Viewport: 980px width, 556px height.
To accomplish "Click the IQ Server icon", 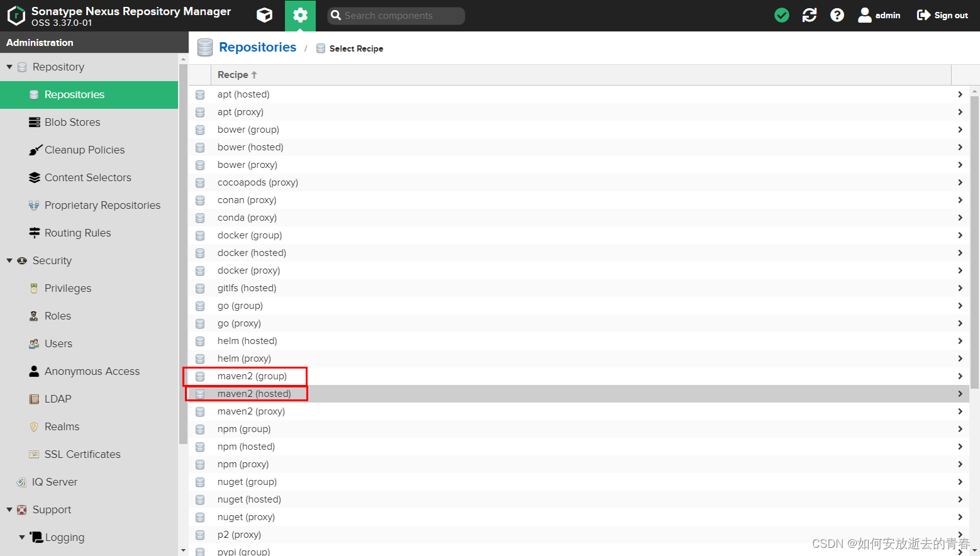I will pyautogui.click(x=21, y=482).
